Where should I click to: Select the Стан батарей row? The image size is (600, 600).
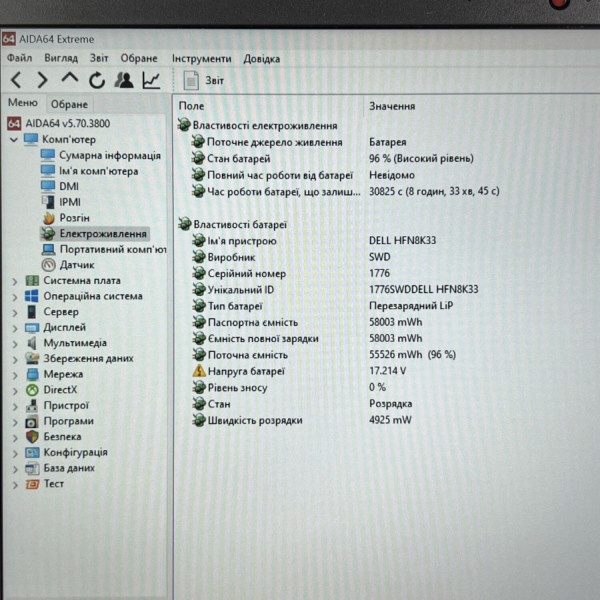[333, 158]
